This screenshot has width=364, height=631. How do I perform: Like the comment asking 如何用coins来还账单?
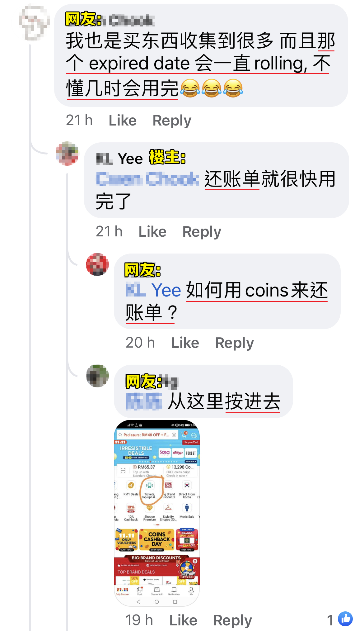tap(185, 343)
